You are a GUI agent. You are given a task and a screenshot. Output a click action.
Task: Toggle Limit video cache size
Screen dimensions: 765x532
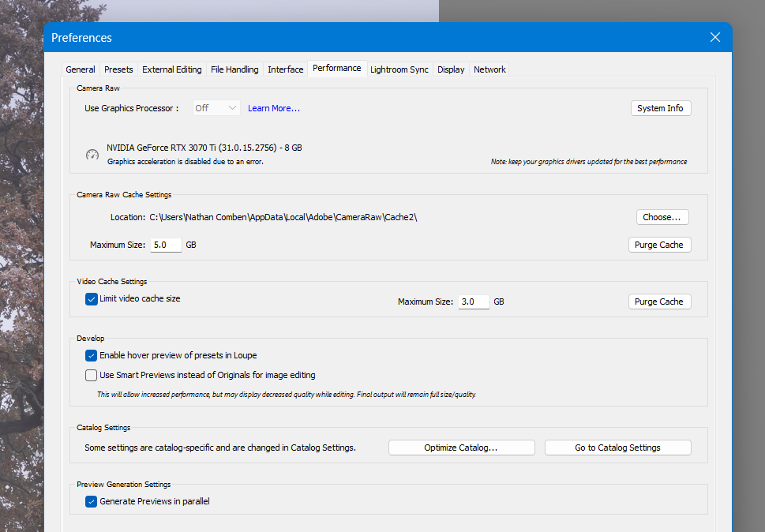[91, 298]
